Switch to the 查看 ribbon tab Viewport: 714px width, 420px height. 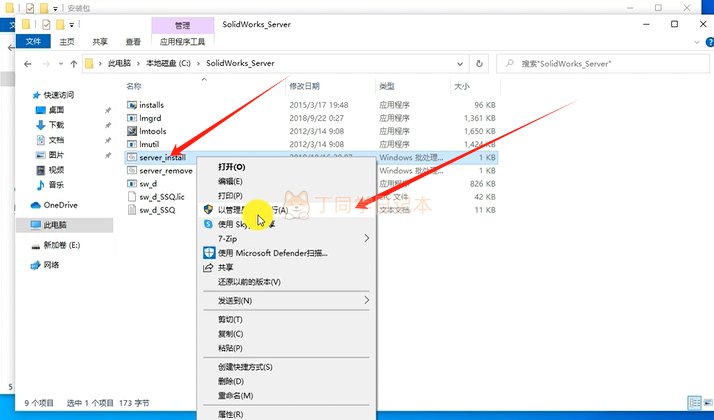coord(133,42)
